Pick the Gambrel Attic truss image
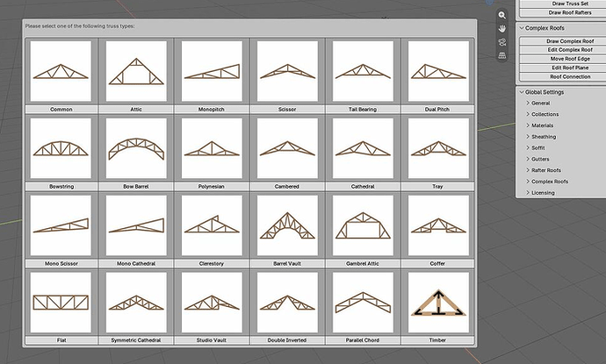606x364 pixels. click(x=363, y=225)
